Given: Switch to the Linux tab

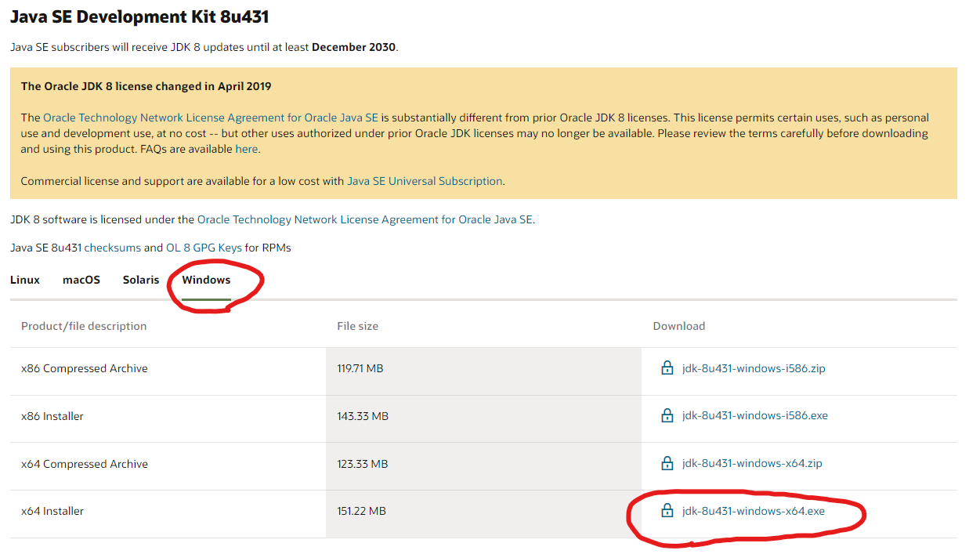Looking at the screenshot, I should point(25,280).
